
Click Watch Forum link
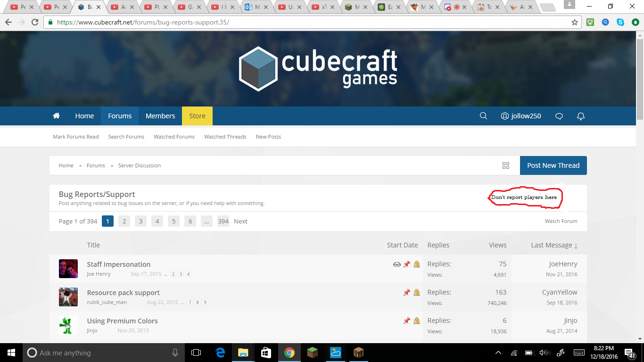click(561, 221)
